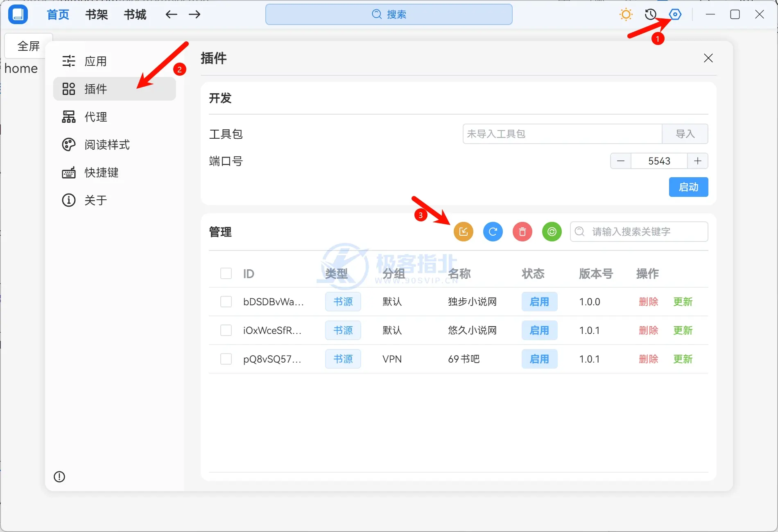
Task: Open the reading history clock icon
Action: coord(651,14)
